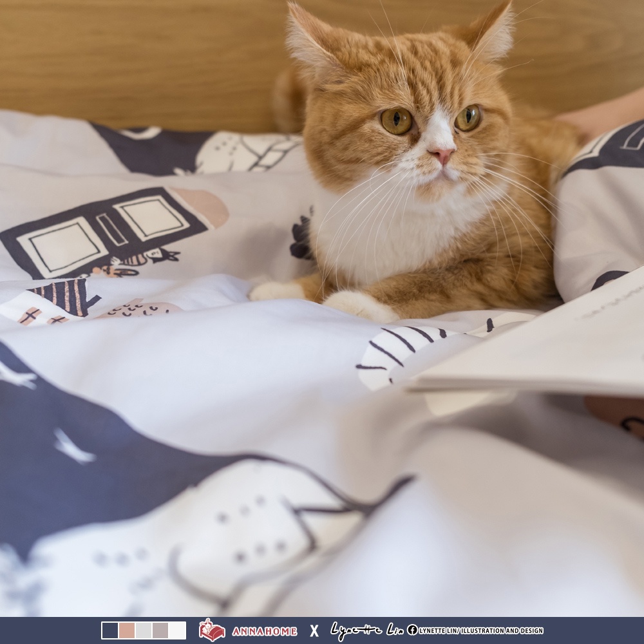Click the wooden headboard behind the cat
The height and width of the screenshot is (644, 644).
(142, 58)
